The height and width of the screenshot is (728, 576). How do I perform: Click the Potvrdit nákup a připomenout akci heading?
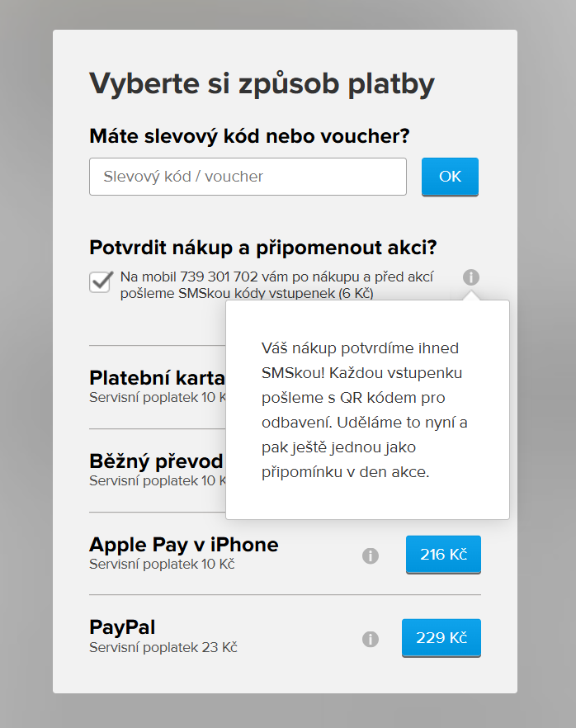click(x=262, y=248)
